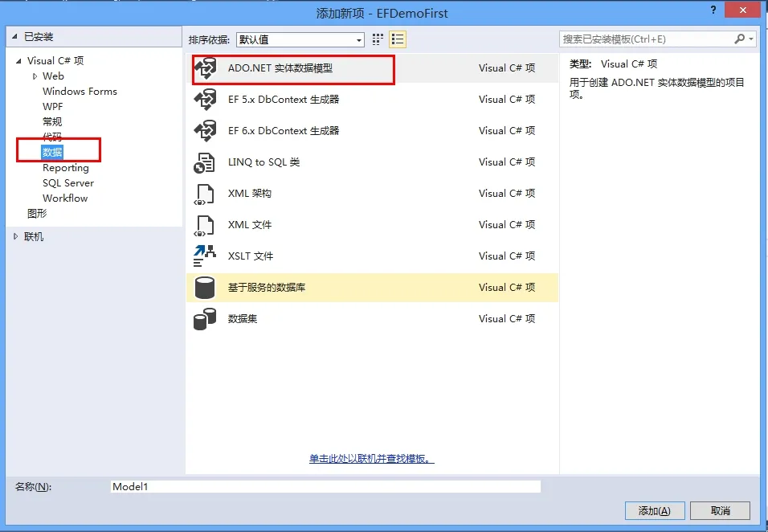Select 代码 category
The width and height of the screenshot is (768, 532).
tap(52, 136)
